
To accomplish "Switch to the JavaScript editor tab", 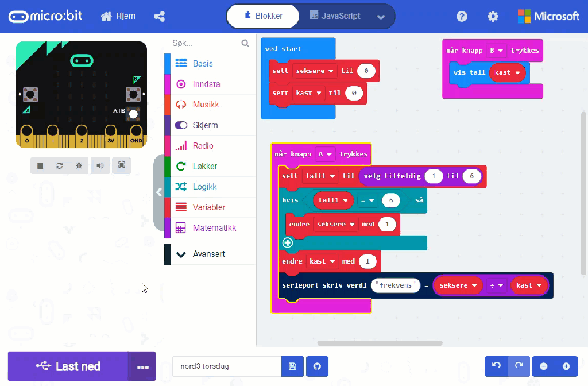I will pos(335,16).
